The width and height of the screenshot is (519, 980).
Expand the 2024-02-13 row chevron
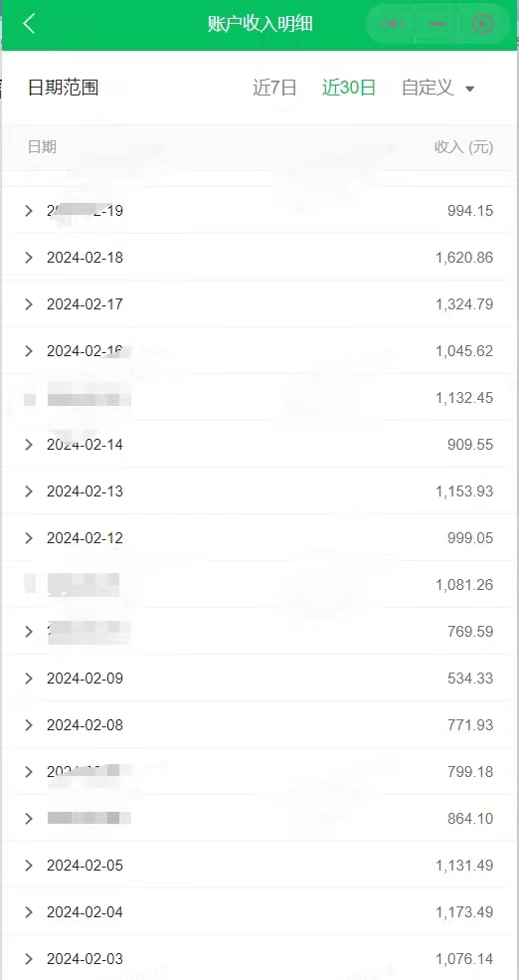[28, 491]
